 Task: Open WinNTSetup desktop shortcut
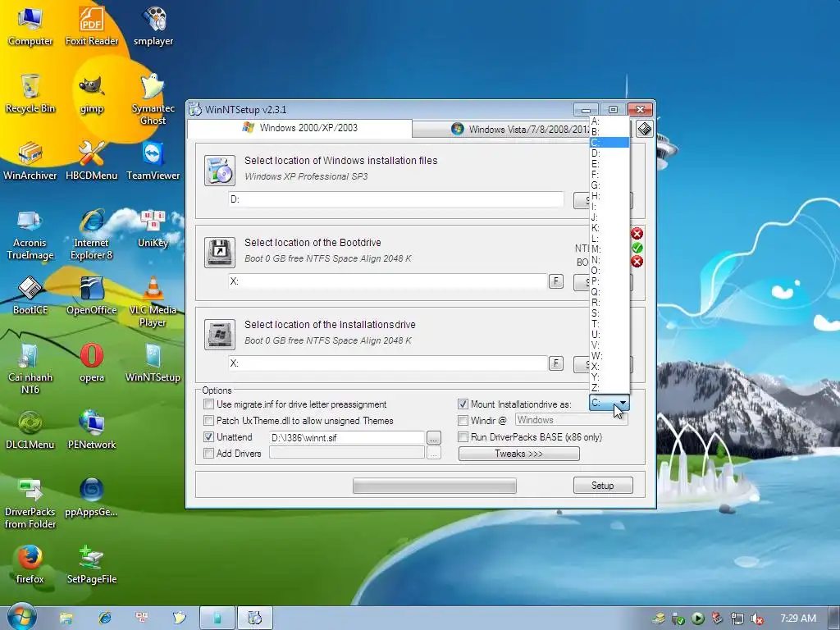(x=153, y=363)
